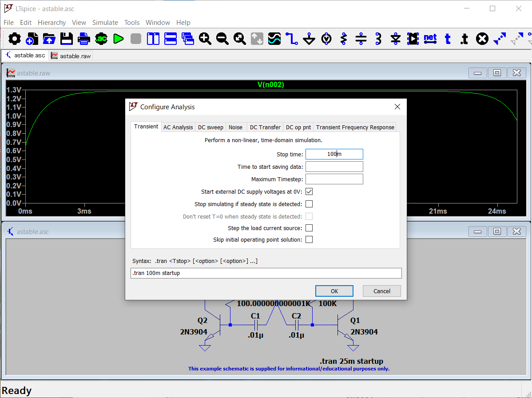Click the Zoom to fit magnifier icon
532x398 pixels.
click(x=240, y=39)
